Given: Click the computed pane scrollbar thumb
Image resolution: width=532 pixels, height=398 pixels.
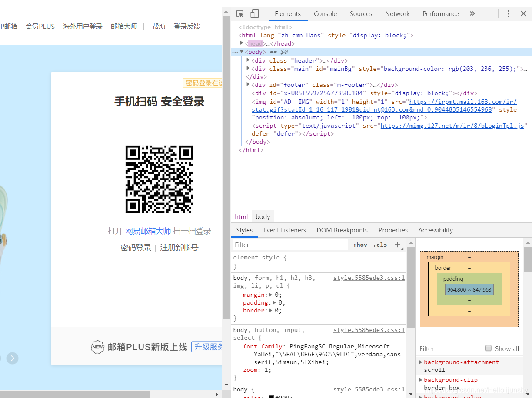Looking at the screenshot, I should (528, 259).
